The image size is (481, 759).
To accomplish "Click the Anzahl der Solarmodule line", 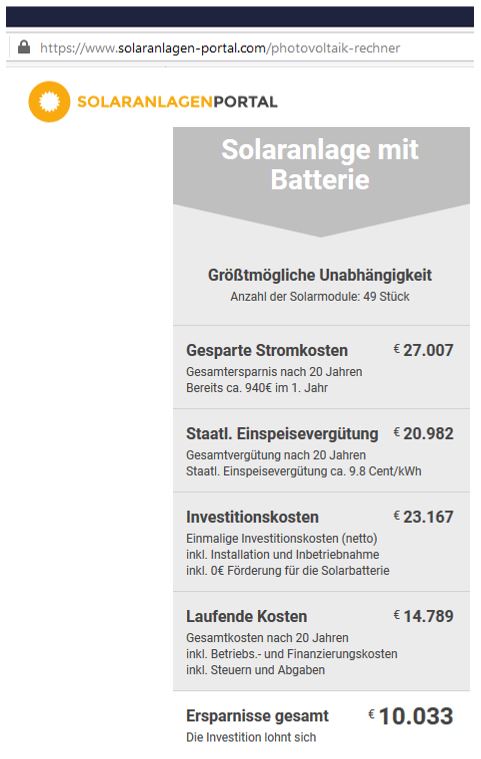I will pyautogui.click(x=320, y=297).
